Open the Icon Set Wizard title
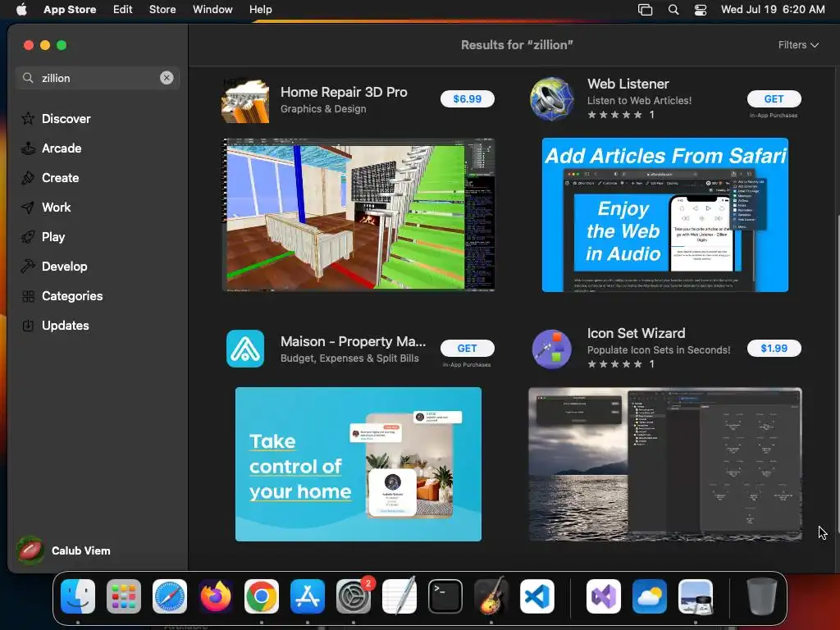This screenshot has width=840, height=630. click(x=636, y=333)
